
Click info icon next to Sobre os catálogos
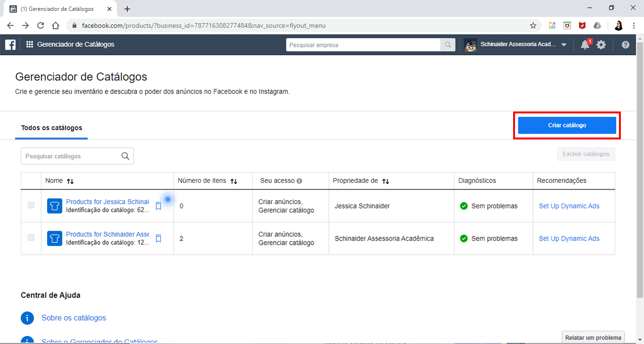coord(27,318)
